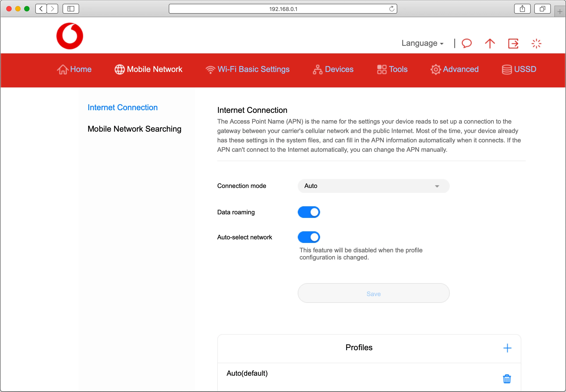The height and width of the screenshot is (392, 566).
Task: Click Safari share icon
Action: pos(522,9)
